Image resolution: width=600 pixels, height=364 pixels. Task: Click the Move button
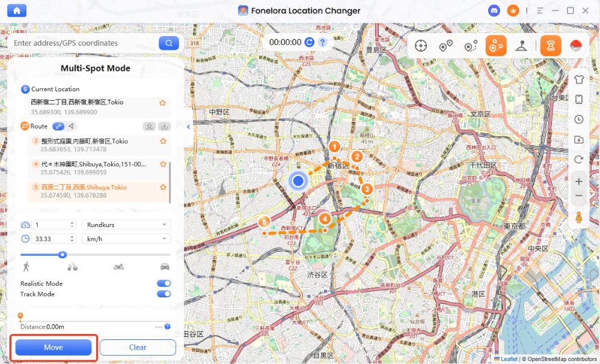[54, 348]
